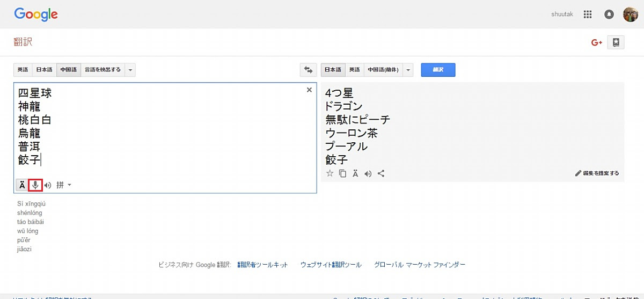Click the 四星球 source line

[x=35, y=93]
